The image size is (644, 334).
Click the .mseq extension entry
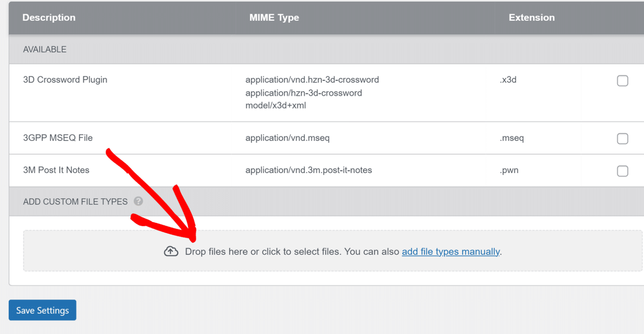click(x=512, y=138)
